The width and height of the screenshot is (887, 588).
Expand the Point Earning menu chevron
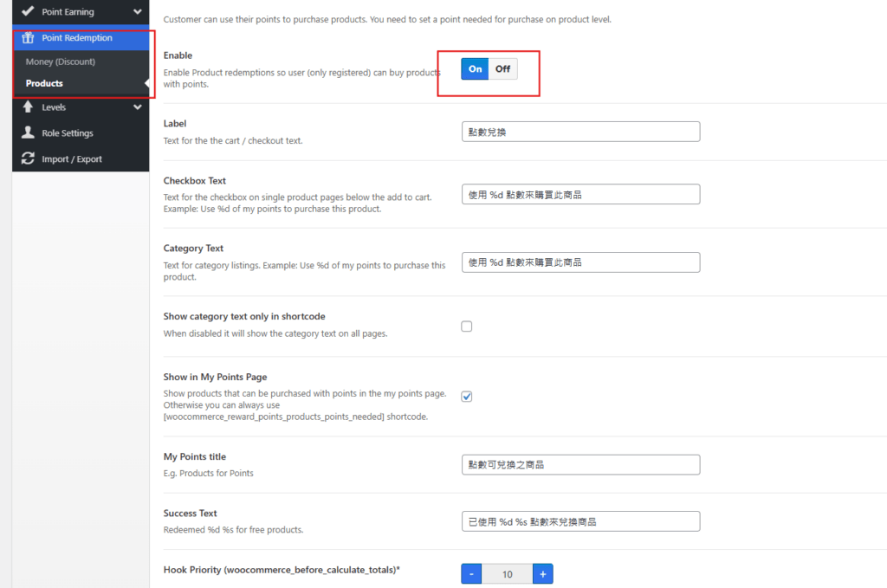pos(137,12)
